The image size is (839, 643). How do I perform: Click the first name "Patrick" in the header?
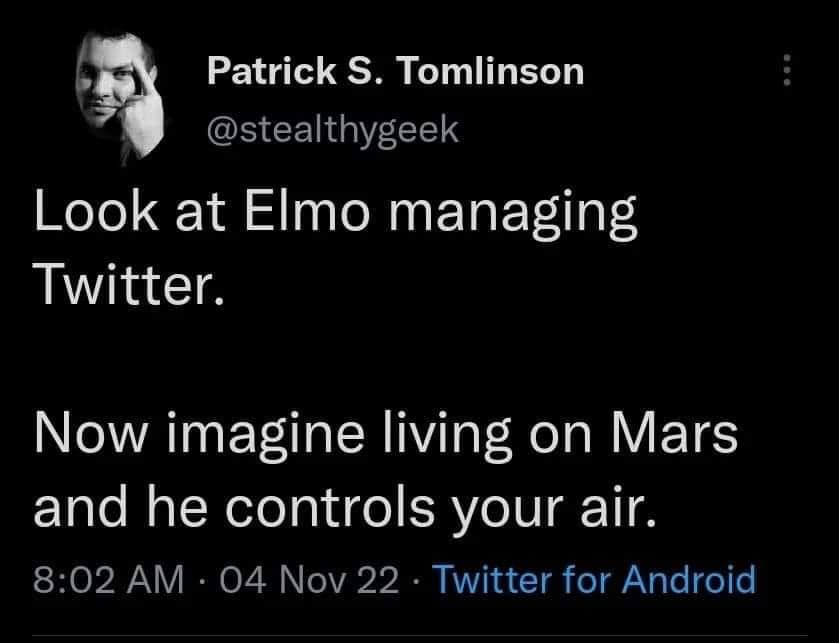[x=272, y=71]
